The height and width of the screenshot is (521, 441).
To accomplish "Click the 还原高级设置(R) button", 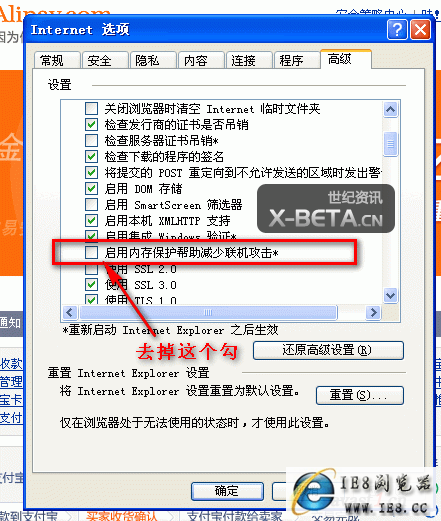I will click(x=328, y=350).
